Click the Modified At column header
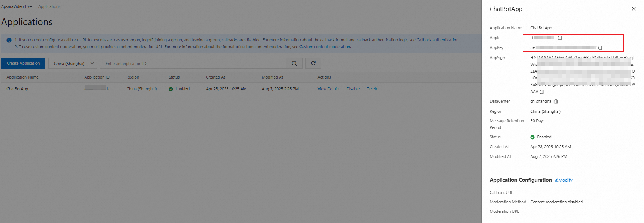The image size is (644, 223). (272, 77)
